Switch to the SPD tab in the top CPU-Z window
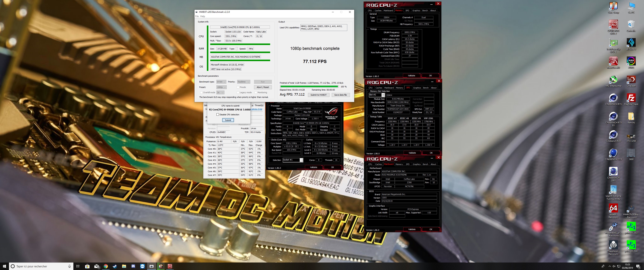 (407, 10)
